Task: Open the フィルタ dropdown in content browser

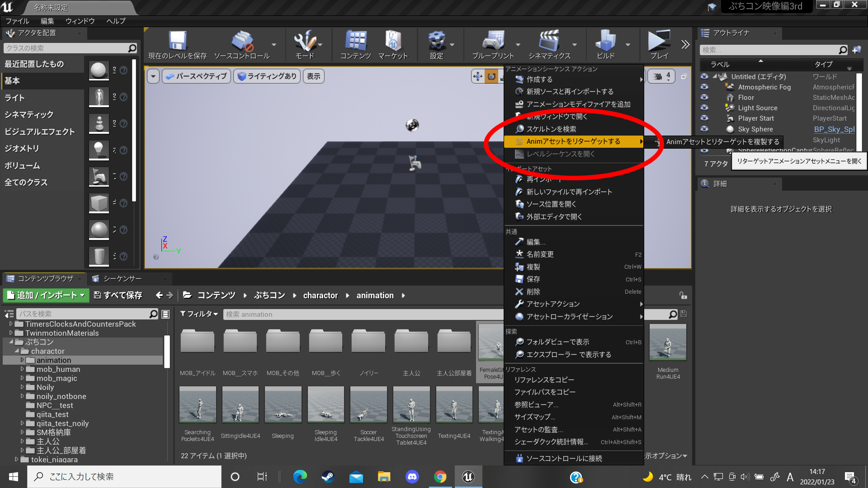Action: (x=199, y=314)
